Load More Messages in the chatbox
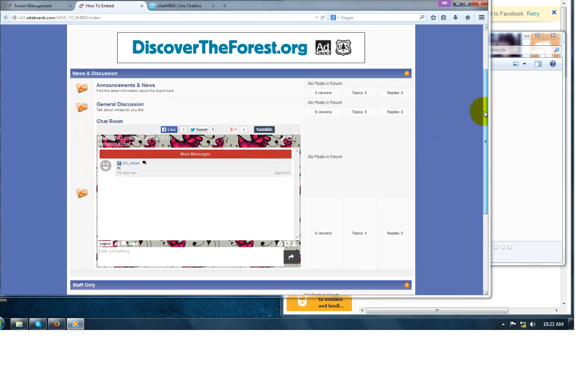Screen dimensions: 588x368 [x=196, y=154]
